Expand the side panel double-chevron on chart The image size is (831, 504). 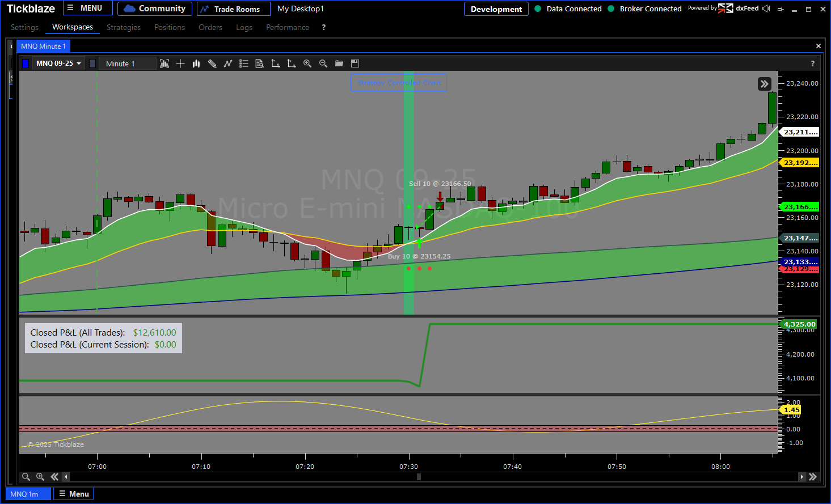[x=765, y=84]
